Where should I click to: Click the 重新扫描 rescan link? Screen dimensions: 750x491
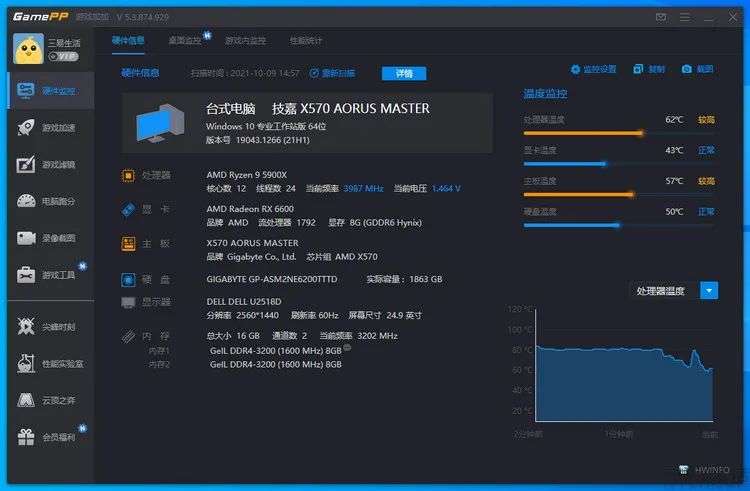coord(332,73)
